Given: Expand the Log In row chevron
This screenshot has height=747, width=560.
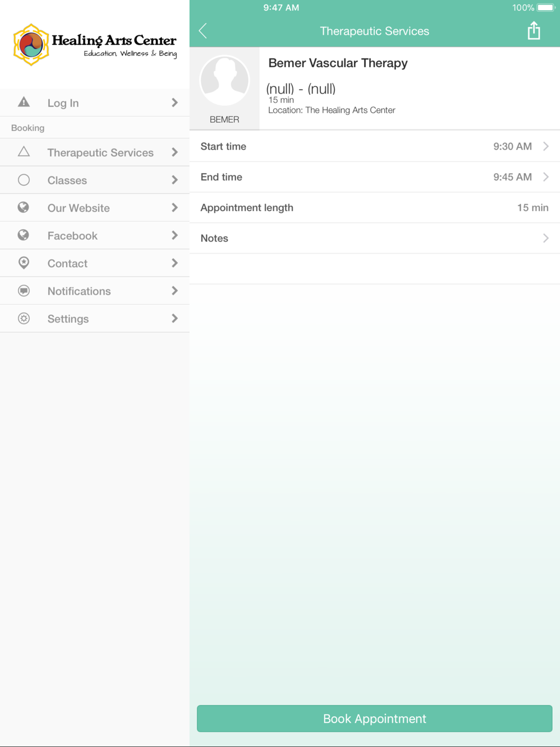Looking at the screenshot, I should (x=175, y=102).
